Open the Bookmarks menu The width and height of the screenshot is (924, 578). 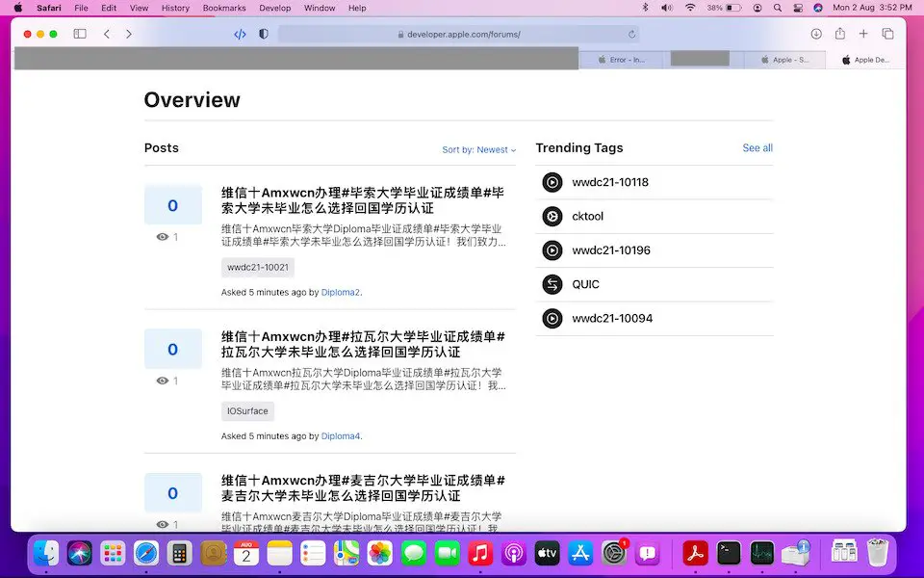pyautogui.click(x=223, y=8)
